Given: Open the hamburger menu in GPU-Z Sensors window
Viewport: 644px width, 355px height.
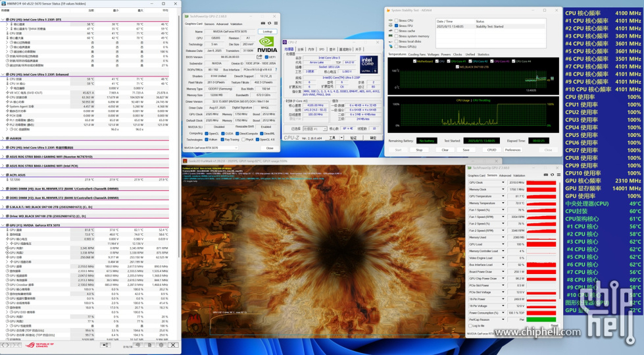Looking at the screenshot, I should click(558, 175).
